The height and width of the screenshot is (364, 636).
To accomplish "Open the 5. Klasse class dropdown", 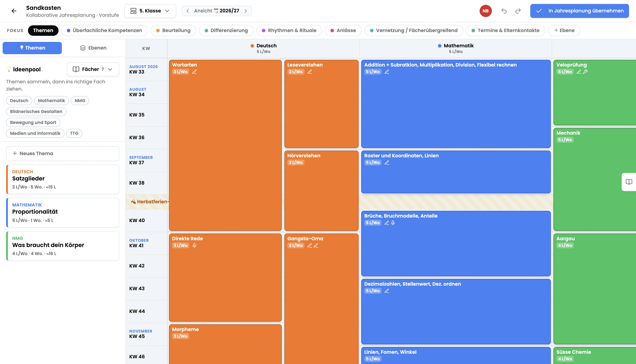I will pyautogui.click(x=150, y=11).
